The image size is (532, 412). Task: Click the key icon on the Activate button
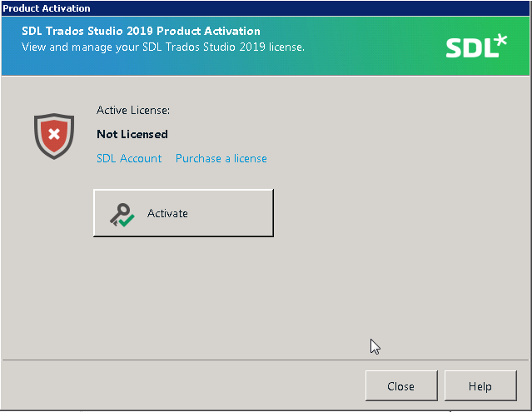pos(122,215)
